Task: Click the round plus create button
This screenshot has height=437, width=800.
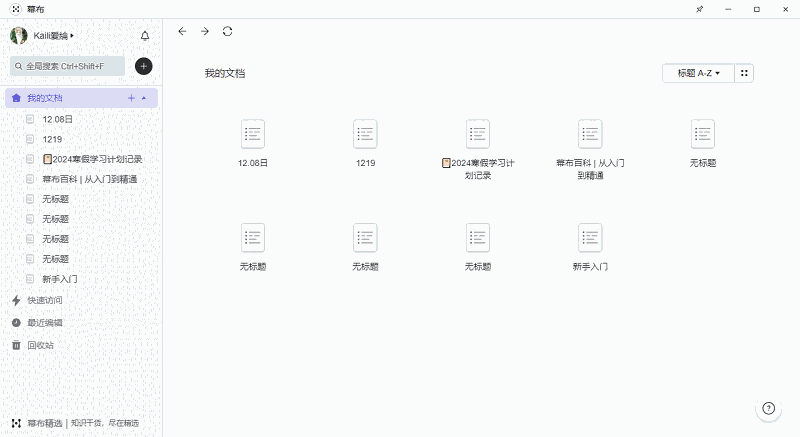Action: point(143,66)
